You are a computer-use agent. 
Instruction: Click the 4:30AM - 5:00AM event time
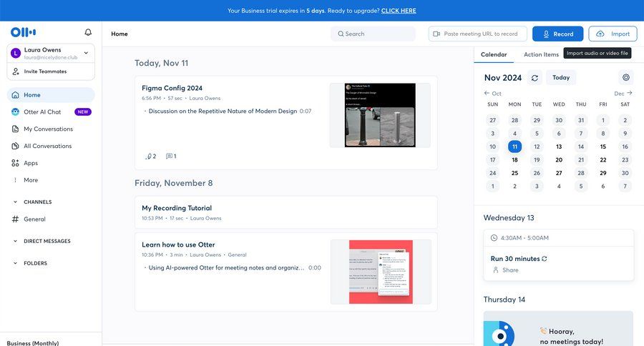[x=525, y=237]
